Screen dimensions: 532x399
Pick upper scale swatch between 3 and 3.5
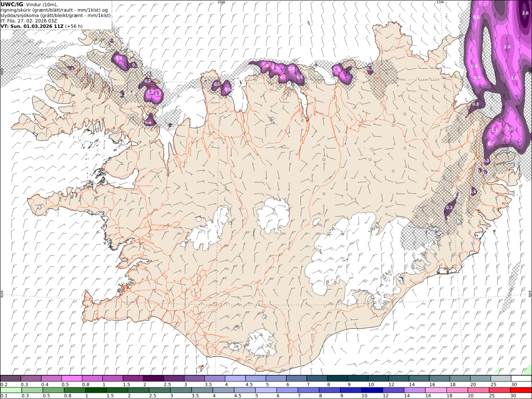194,378
